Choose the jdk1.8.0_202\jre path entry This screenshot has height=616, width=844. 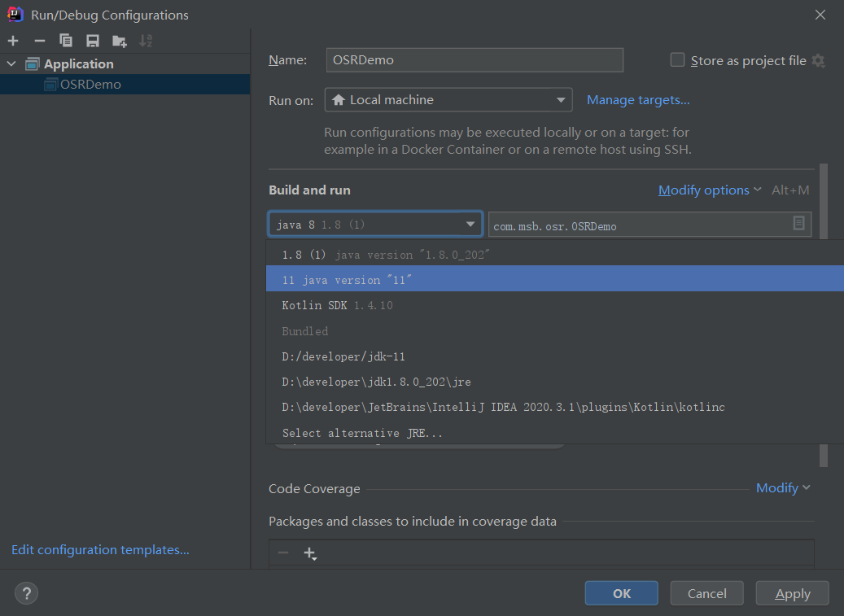tap(555, 382)
